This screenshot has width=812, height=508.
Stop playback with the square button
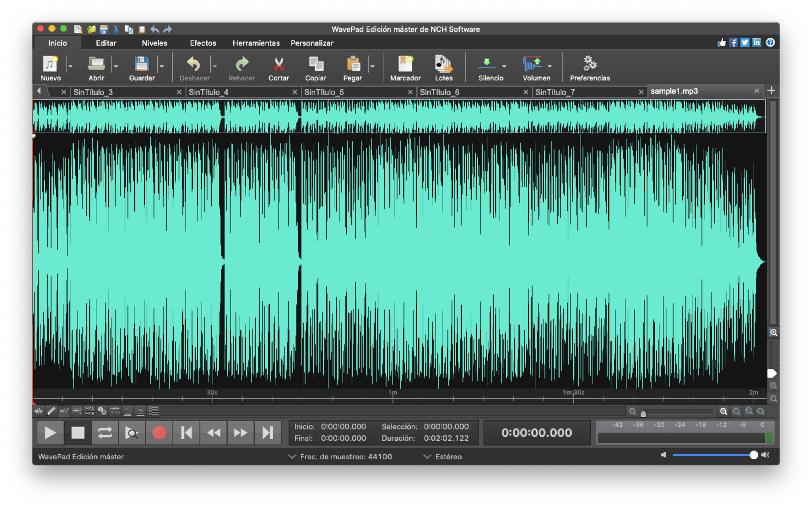pyautogui.click(x=78, y=433)
